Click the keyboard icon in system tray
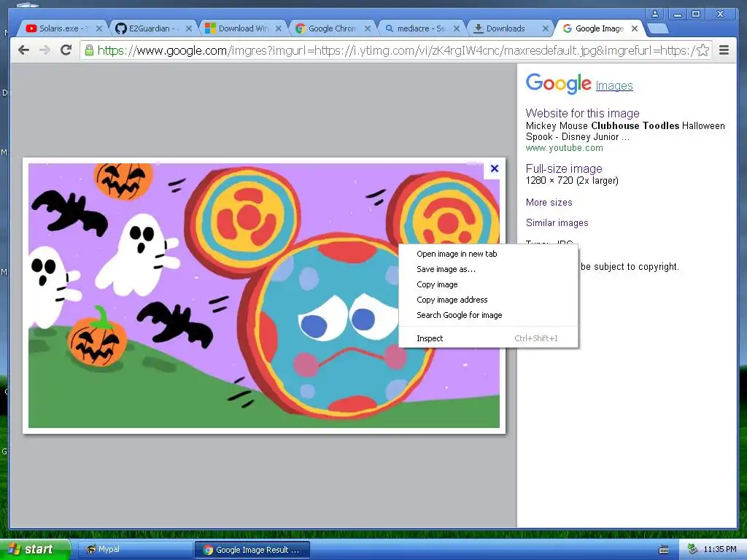 click(x=664, y=550)
